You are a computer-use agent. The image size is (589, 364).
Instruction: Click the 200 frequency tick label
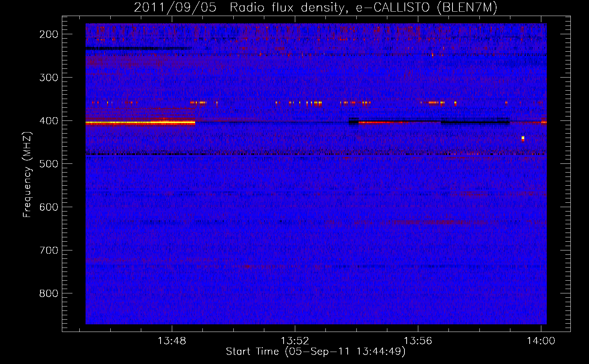[49, 34]
